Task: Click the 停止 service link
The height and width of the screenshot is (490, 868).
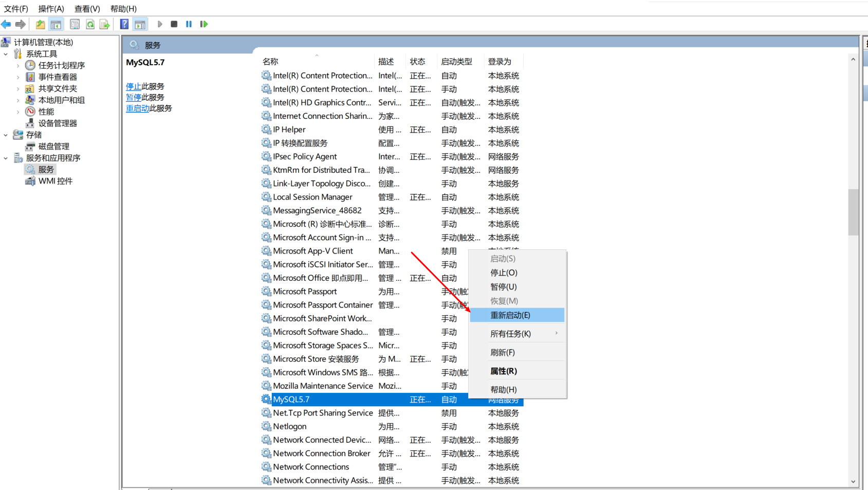Action: tap(134, 86)
